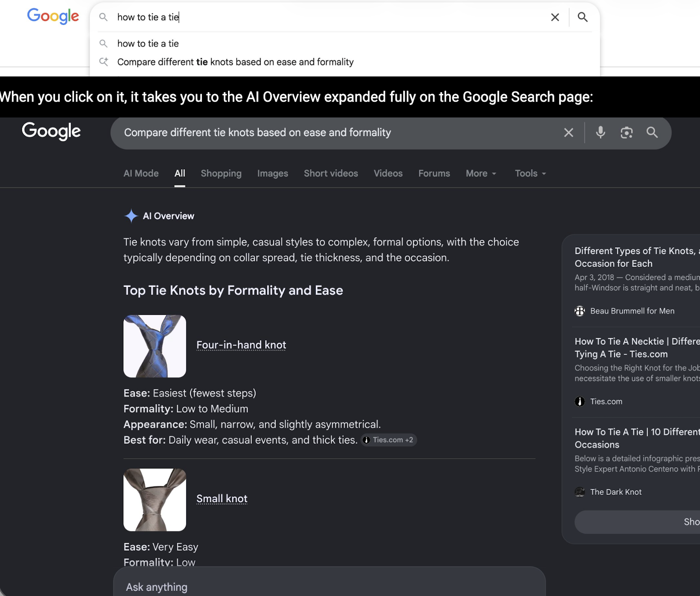Select the All results tab
Screen dimensions: 700x596
click(180, 174)
